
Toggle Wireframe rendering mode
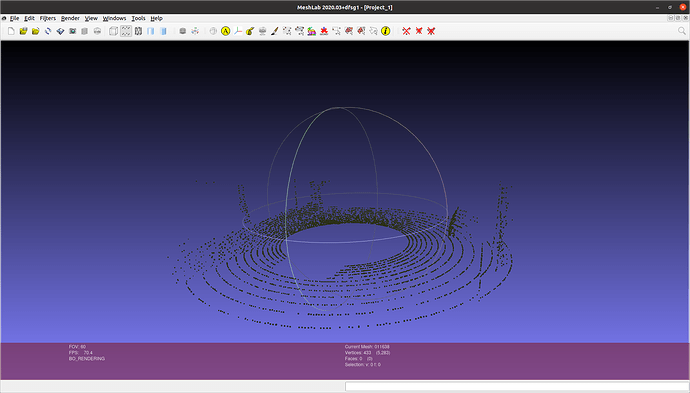click(x=138, y=31)
